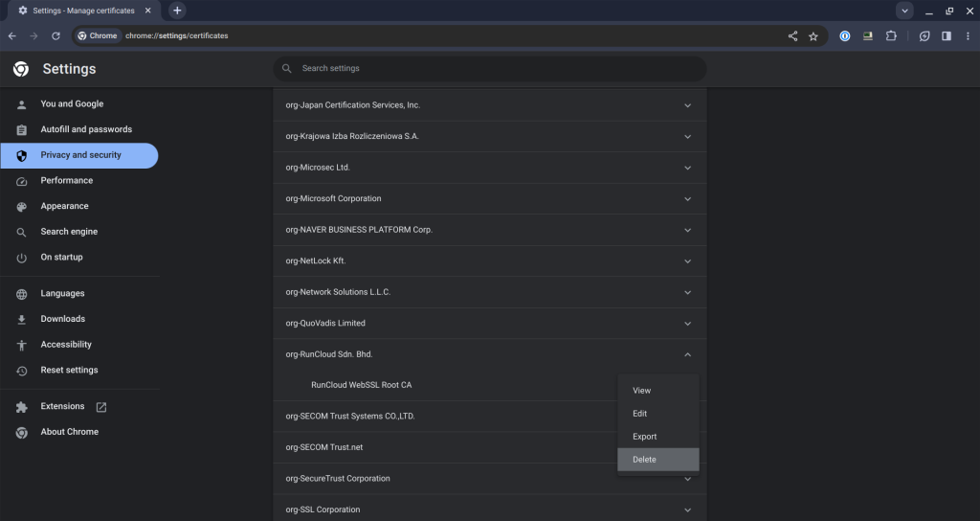The image size is (980, 521).
Task: Click the Languages globe icon
Action: click(21, 294)
